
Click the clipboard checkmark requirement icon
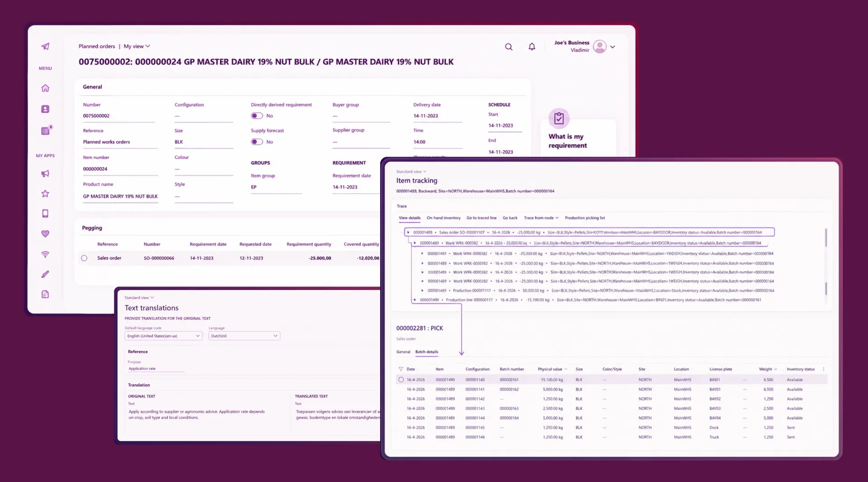(559, 118)
